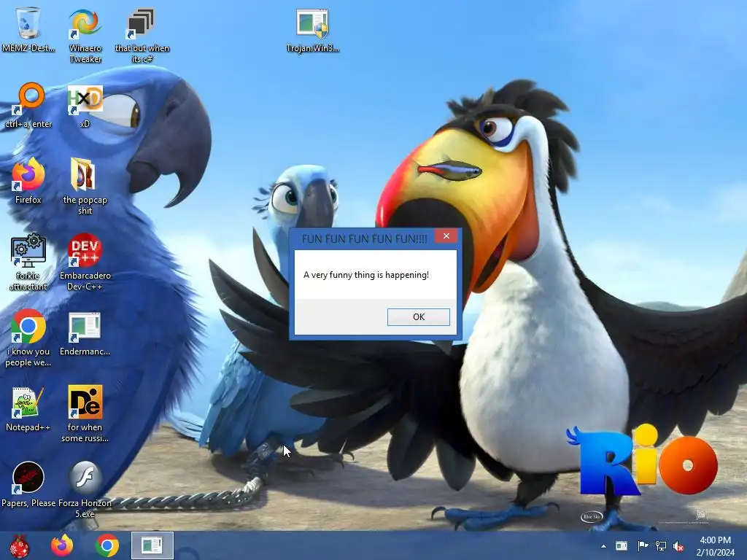The height and width of the screenshot is (560, 747).
Task: Select the Chrome 'i know you people we...' shortcut
Action: click(28, 338)
